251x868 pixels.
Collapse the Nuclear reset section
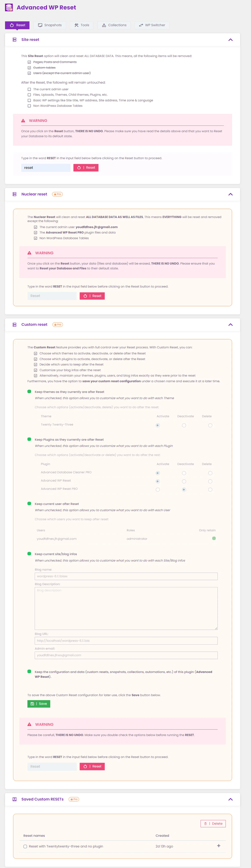click(x=231, y=194)
